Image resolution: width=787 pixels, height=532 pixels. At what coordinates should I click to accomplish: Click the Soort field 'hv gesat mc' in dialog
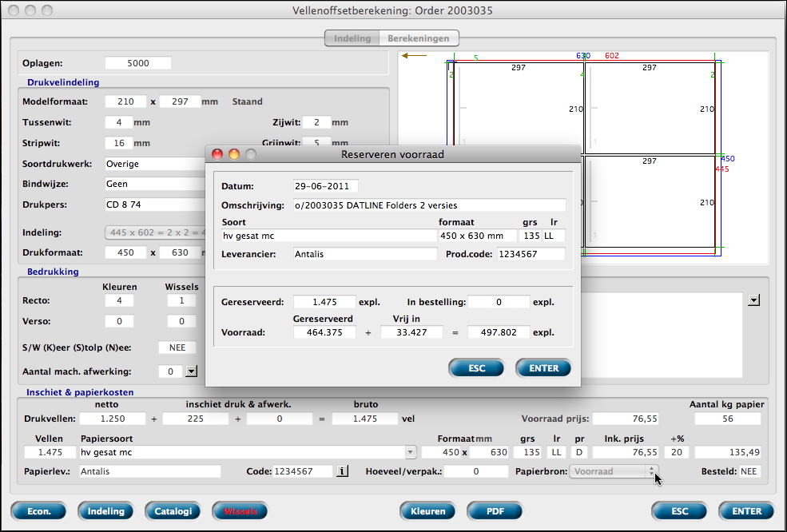pos(329,236)
